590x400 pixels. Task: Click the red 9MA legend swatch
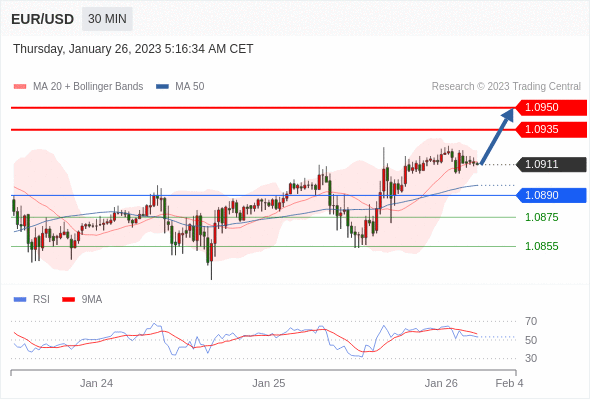(68, 300)
